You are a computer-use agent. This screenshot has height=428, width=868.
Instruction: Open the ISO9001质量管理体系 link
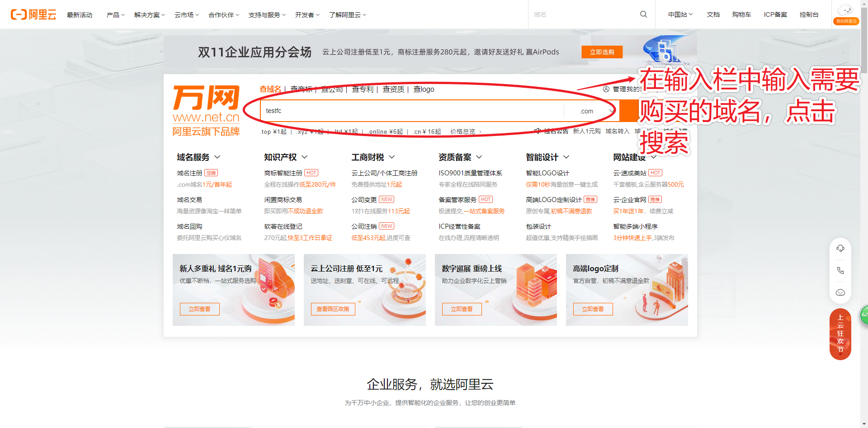point(470,173)
